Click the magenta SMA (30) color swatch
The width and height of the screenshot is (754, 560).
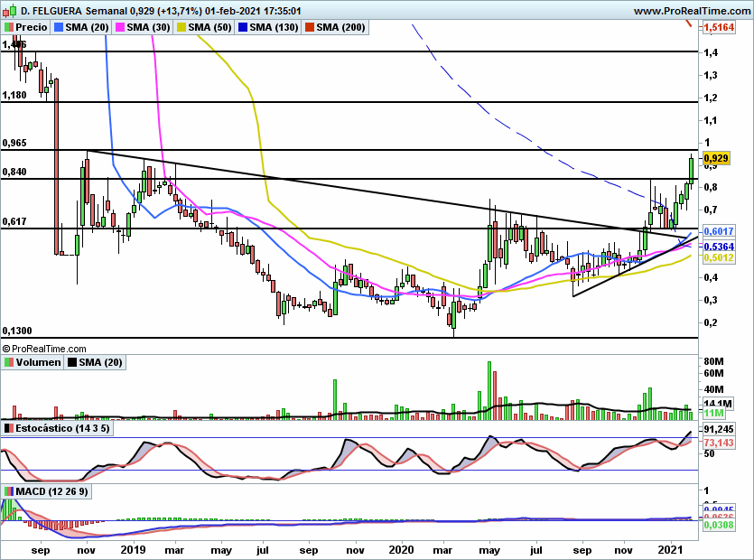(120, 27)
